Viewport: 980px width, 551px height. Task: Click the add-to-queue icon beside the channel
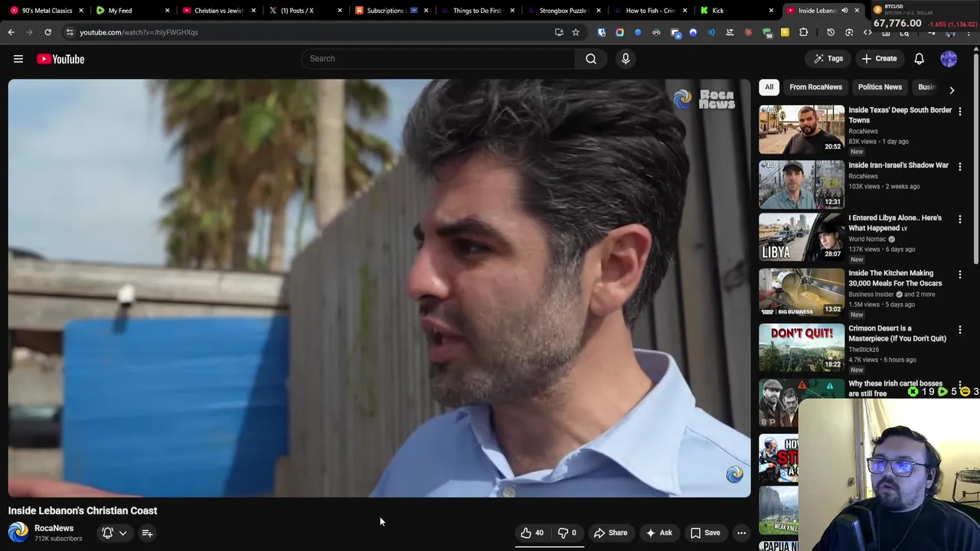coord(147,533)
